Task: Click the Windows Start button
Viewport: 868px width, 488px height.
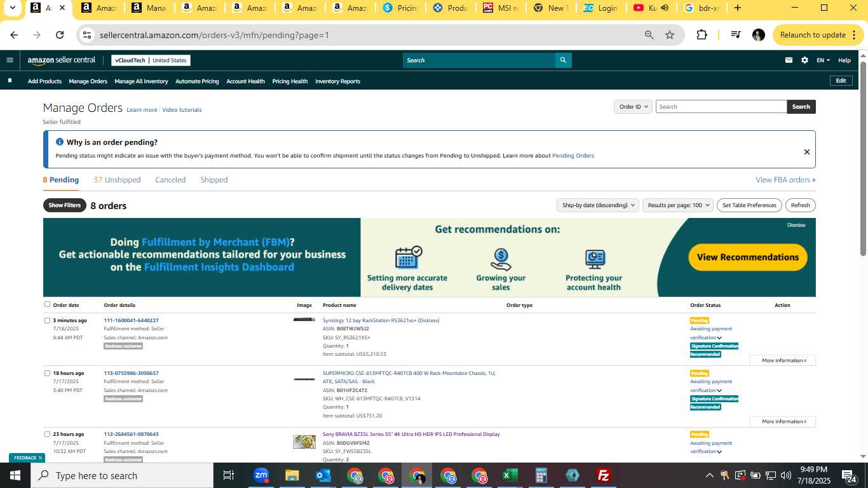Action: tap(15, 475)
